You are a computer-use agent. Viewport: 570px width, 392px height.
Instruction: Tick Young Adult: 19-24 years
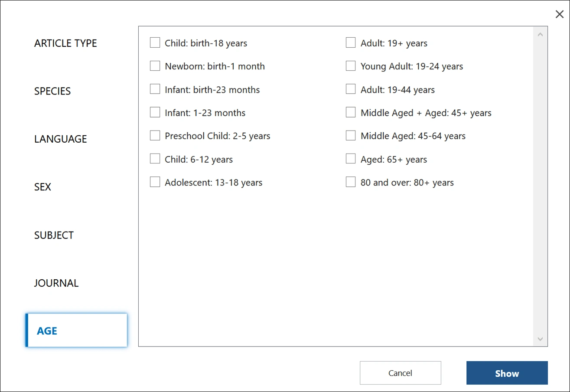coord(351,66)
